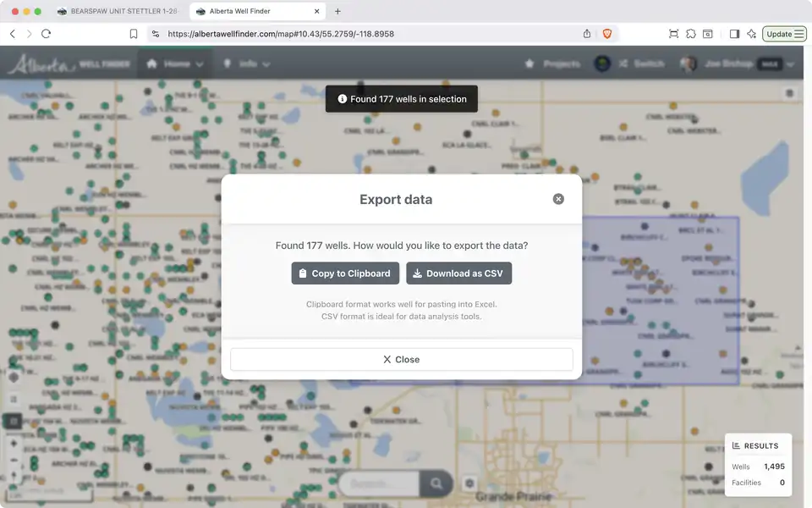Screen dimensions: 812x508
Task: Switch to the BEARSPAW UNIT STETTLER tab
Action: click(x=118, y=11)
